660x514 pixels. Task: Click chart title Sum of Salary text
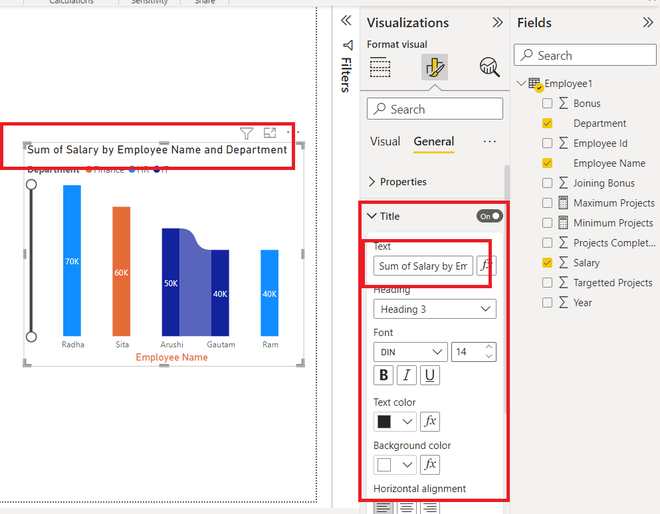(157, 149)
